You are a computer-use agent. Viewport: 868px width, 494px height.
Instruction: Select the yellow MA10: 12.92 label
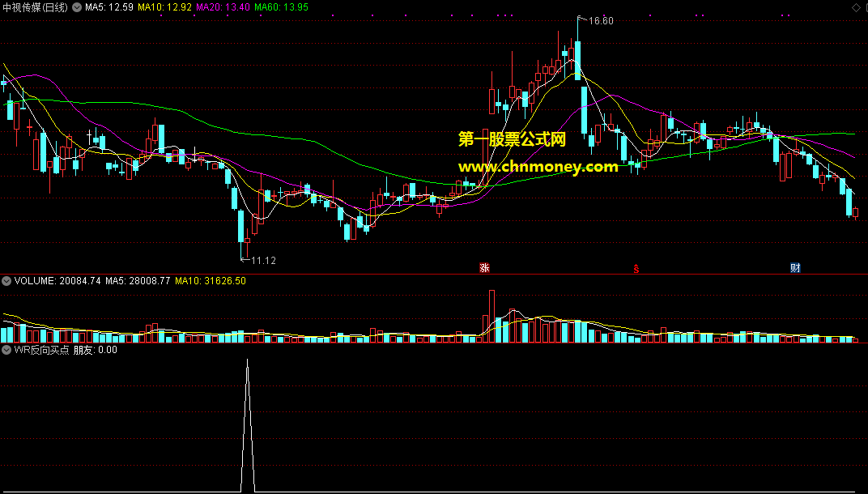tap(164, 8)
